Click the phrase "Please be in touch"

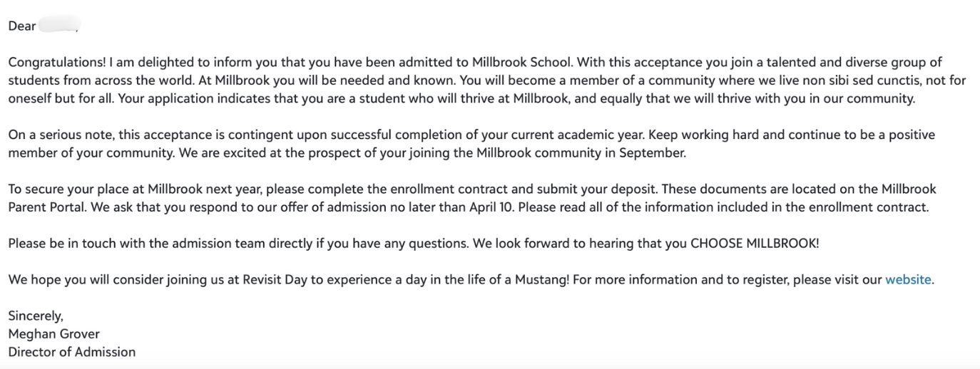[x=61, y=243]
